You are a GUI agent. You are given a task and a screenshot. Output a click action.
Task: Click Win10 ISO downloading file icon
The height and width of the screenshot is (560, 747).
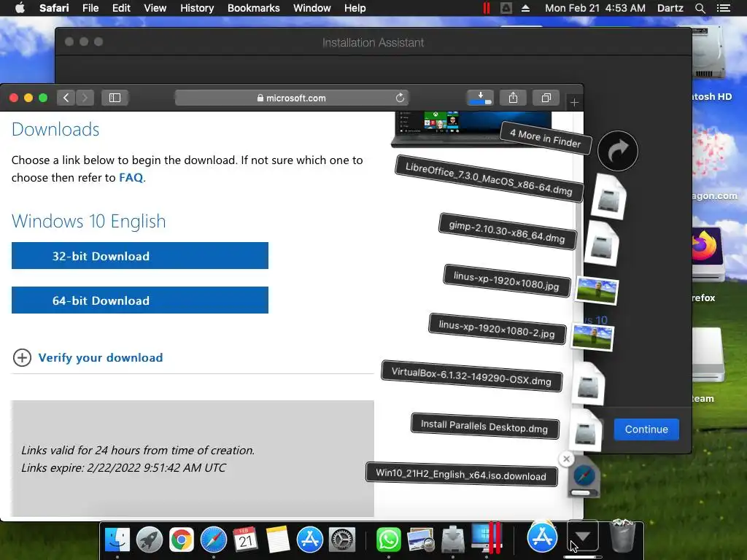tap(584, 477)
